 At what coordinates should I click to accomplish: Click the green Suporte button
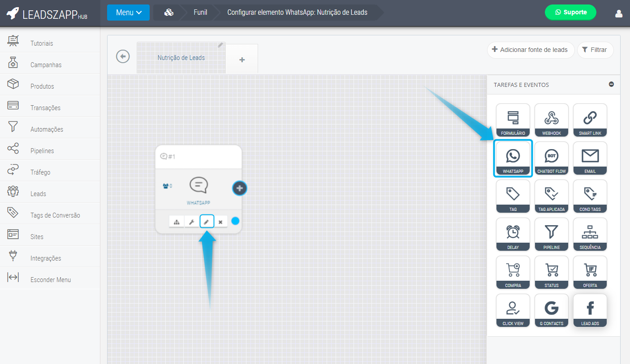(570, 13)
